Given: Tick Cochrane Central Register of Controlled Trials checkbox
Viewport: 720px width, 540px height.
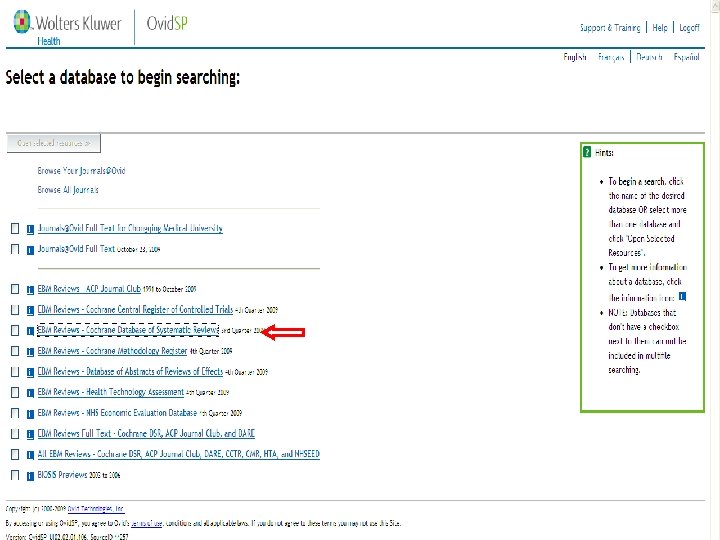Looking at the screenshot, I should (x=15, y=310).
